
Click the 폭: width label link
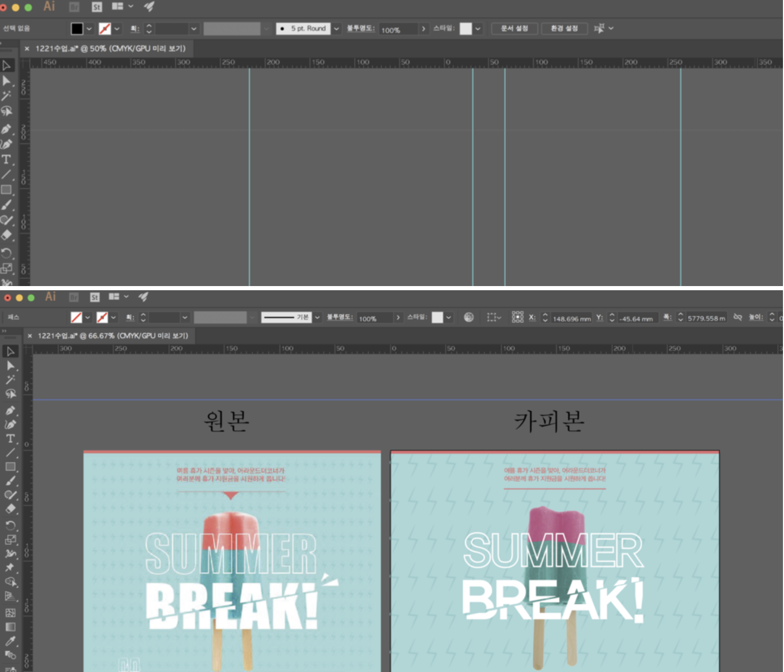(668, 317)
